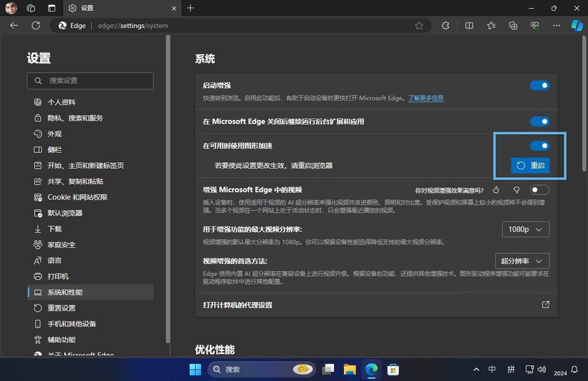Open the network icon in the tray
Screen dimensions: 588x381
[530, 369]
